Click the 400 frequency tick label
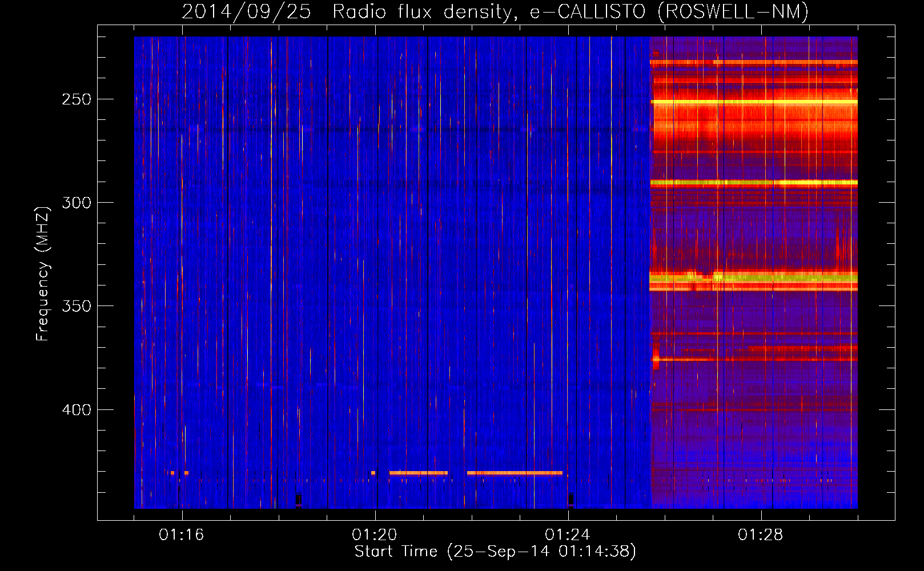The image size is (924, 571). (77, 410)
